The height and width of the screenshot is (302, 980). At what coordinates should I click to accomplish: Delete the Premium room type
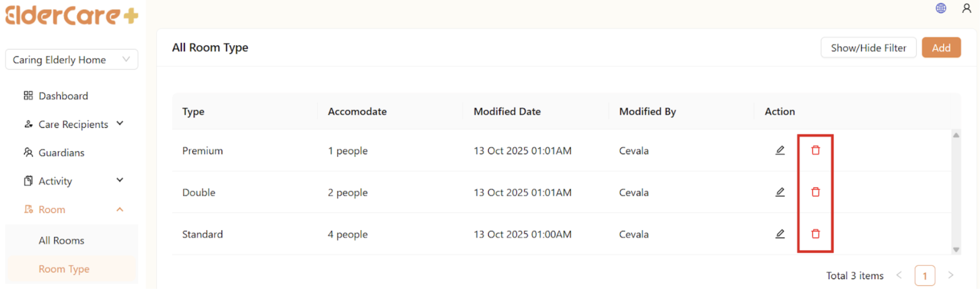click(x=815, y=151)
